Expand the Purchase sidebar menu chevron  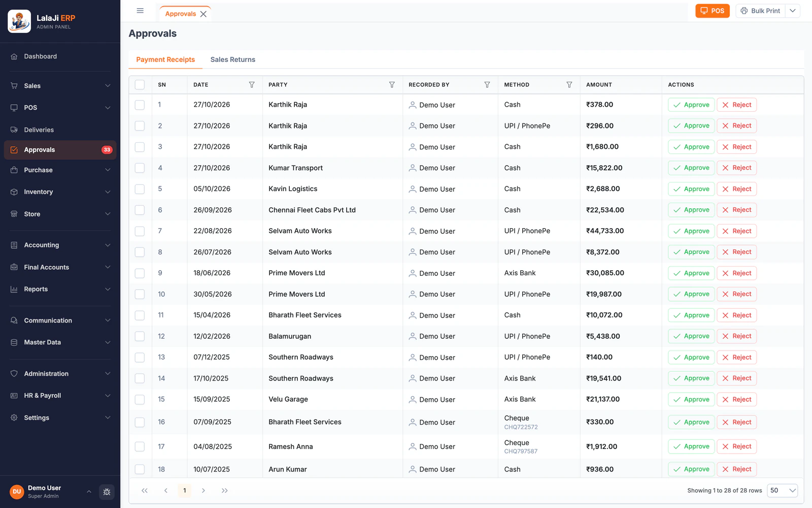108,170
